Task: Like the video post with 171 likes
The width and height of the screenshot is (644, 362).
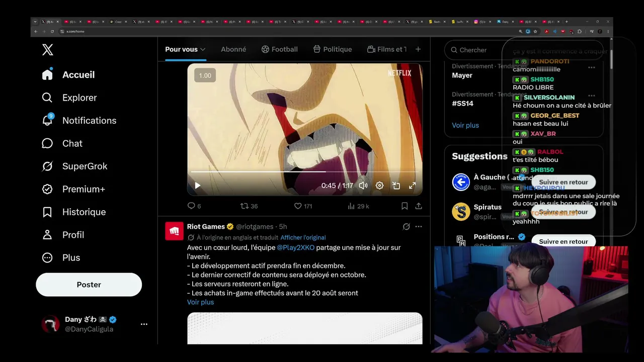Action: tap(303, 206)
